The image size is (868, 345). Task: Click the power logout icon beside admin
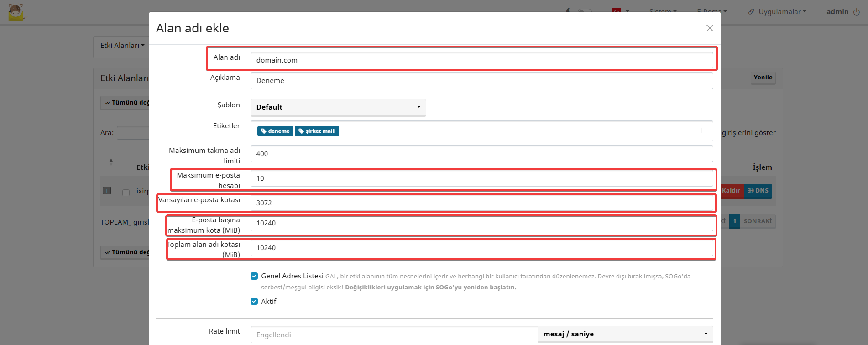tap(857, 12)
